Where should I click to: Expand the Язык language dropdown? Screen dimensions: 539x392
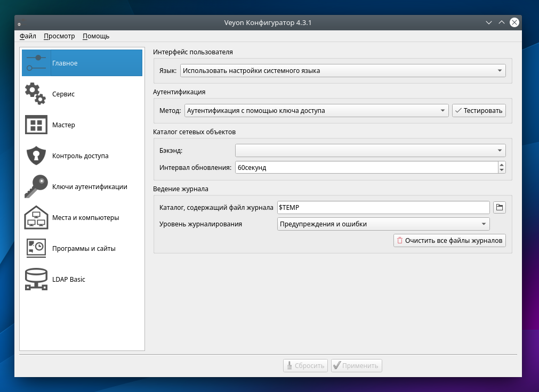tap(343, 71)
